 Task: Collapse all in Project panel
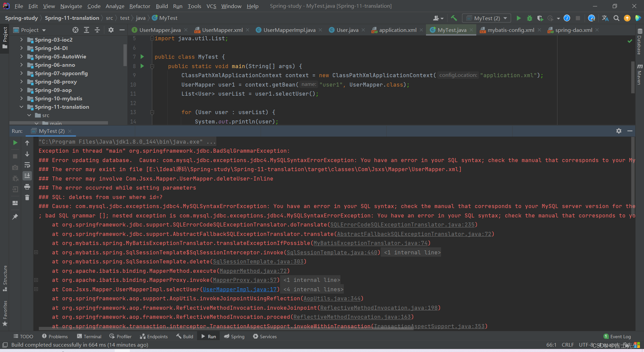[97, 30]
